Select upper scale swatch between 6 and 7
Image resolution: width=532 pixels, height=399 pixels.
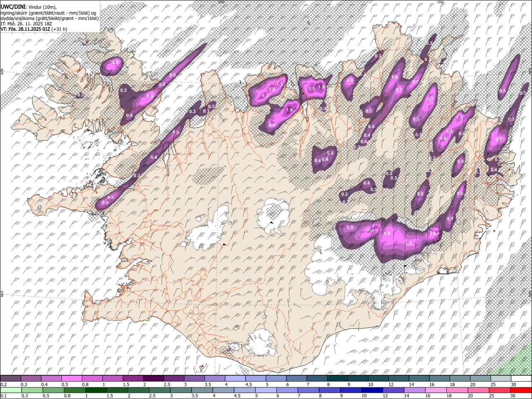point(296,379)
